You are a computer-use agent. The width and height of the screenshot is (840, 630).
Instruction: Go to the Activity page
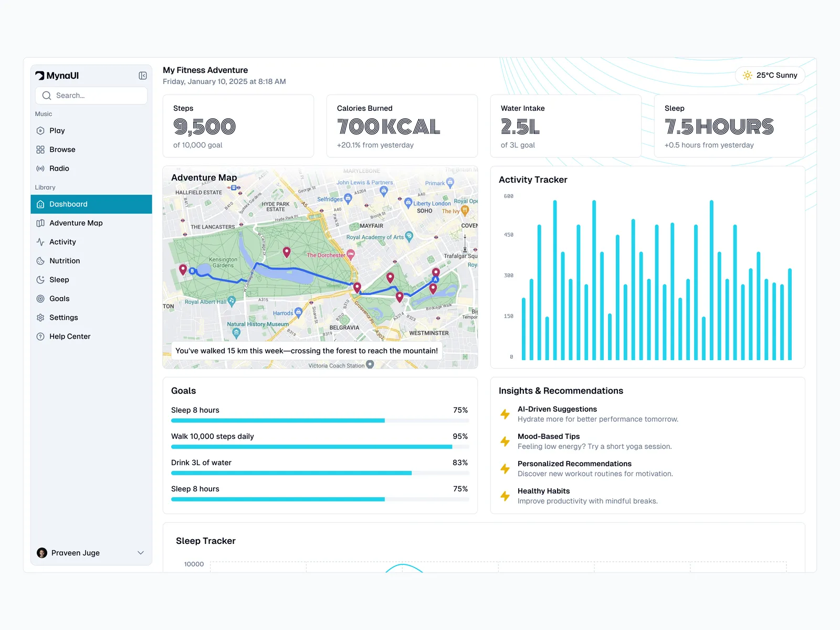click(62, 242)
